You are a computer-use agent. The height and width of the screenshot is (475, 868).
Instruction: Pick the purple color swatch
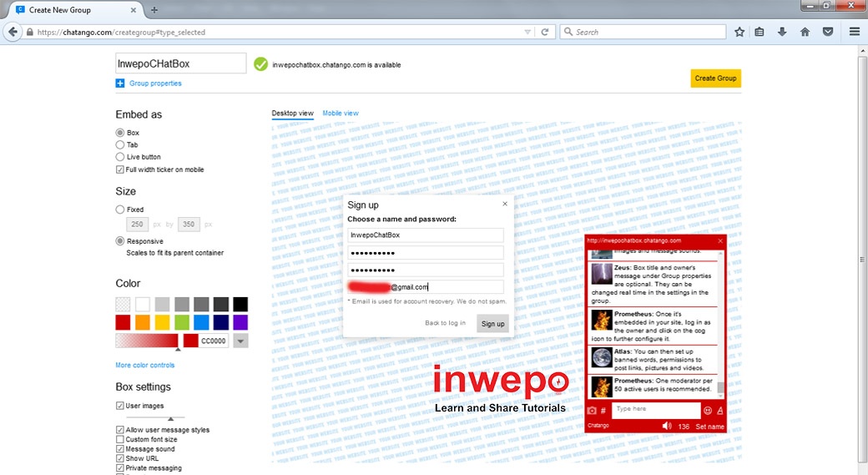(240, 322)
